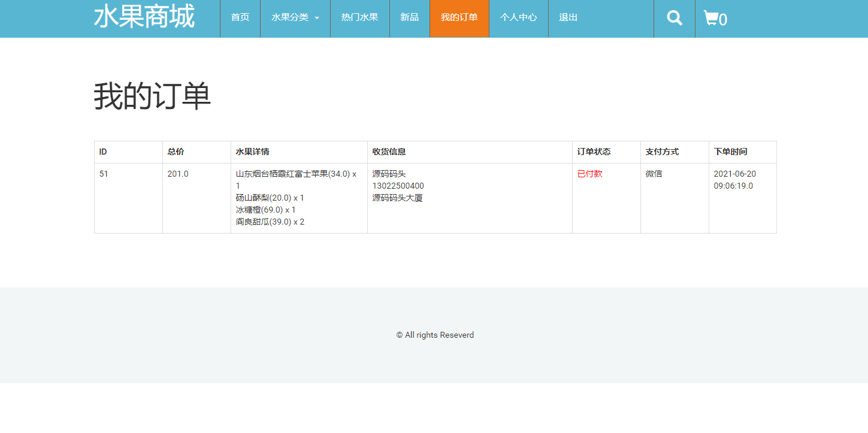Click the 我的订单 page heading

(x=152, y=96)
